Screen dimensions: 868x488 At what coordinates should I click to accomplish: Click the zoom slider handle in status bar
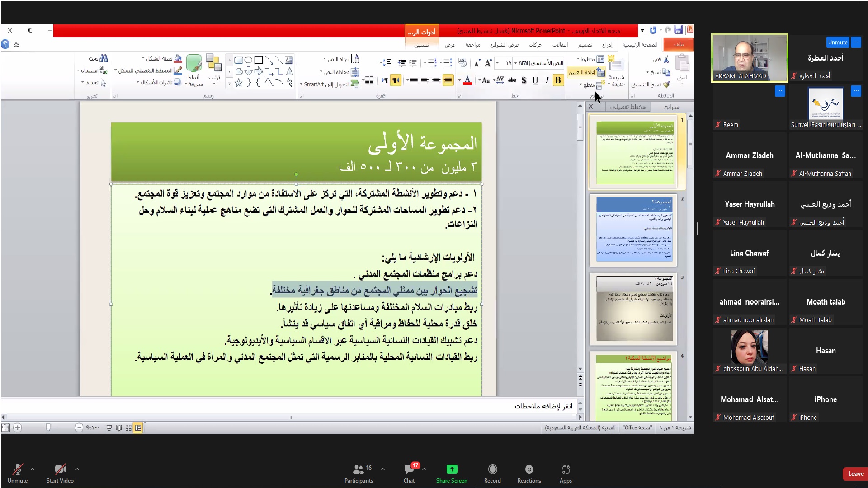point(48,427)
